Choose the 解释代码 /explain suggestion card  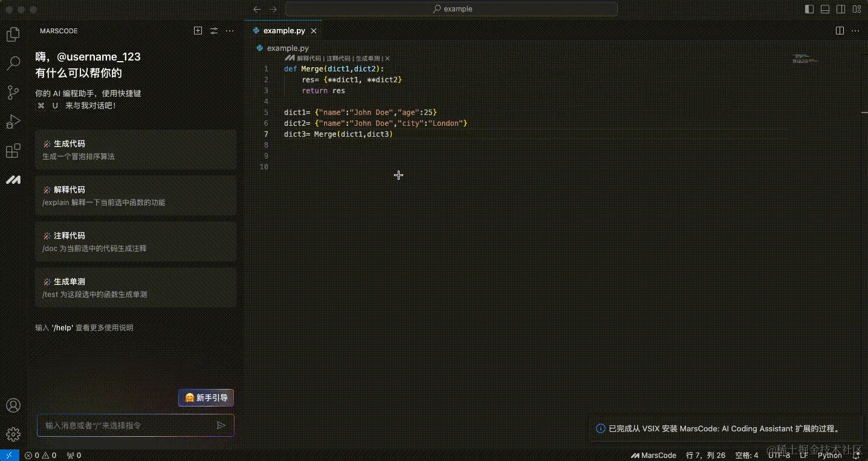click(136, 195)
